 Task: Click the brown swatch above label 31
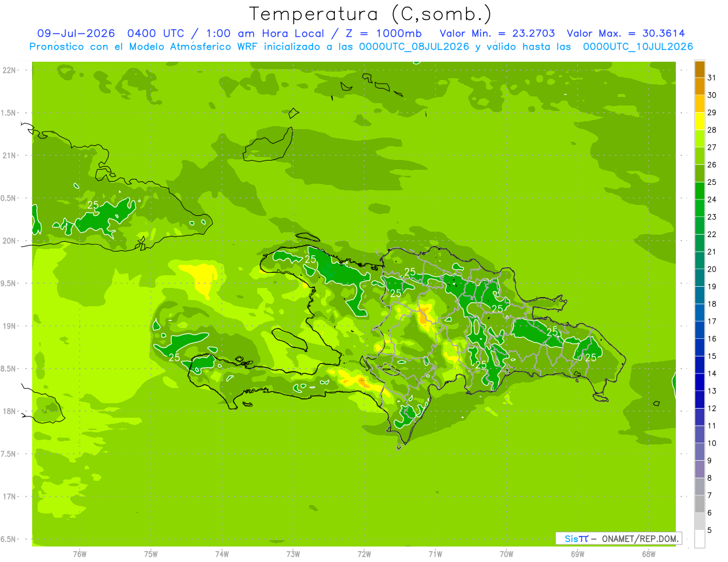pos(699,69)
